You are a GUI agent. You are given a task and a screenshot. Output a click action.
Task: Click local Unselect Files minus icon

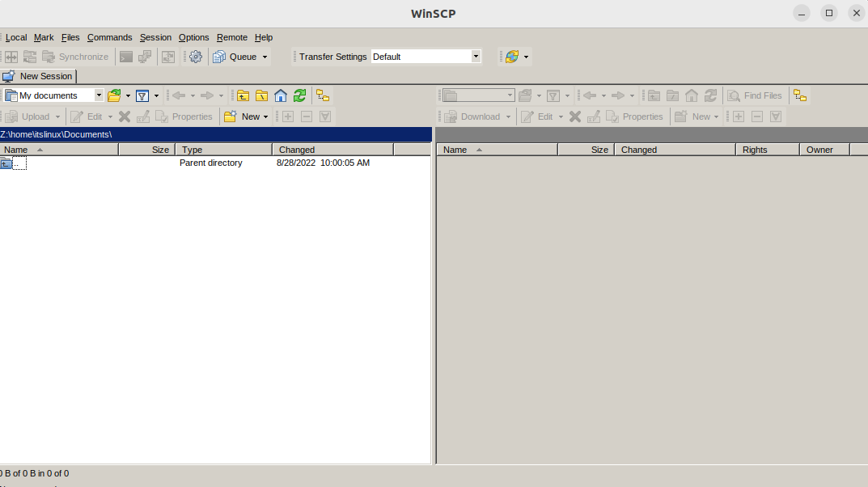click(307, 116)
